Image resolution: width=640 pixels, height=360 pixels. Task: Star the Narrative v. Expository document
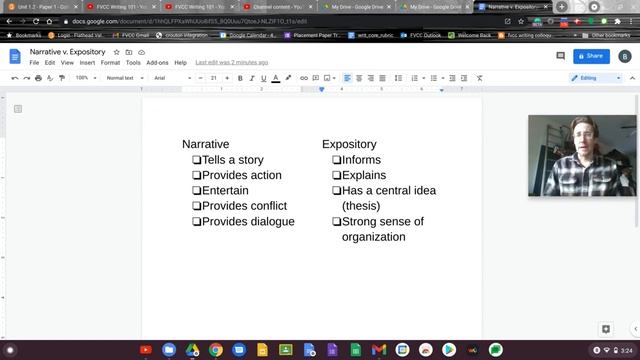116,52
